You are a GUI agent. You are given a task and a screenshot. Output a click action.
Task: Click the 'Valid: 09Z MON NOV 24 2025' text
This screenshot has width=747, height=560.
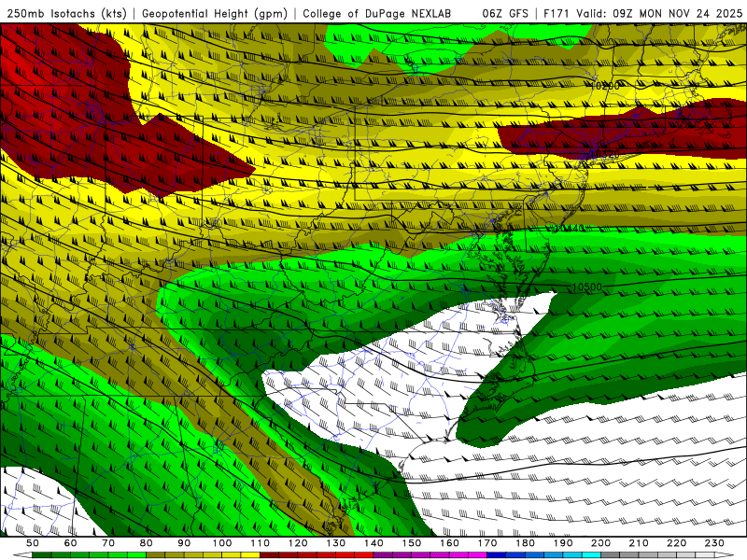click(x=659, y=13)
